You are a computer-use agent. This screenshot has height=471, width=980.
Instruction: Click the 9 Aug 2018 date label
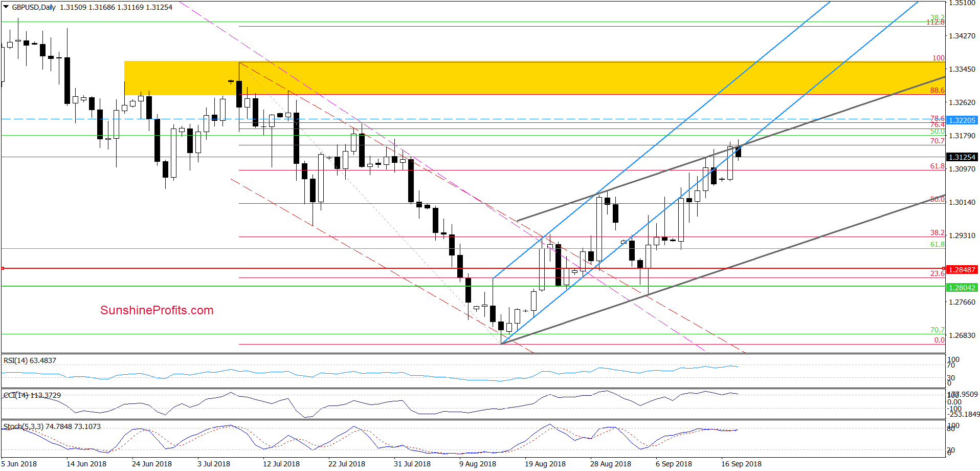click(x=478, y=464)
